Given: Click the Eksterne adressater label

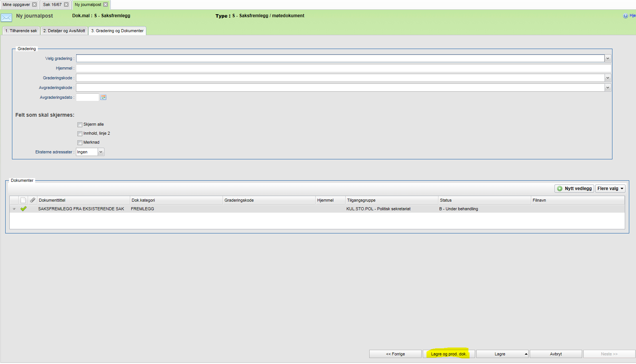Looking at the screenshot, I should [54, 152].
